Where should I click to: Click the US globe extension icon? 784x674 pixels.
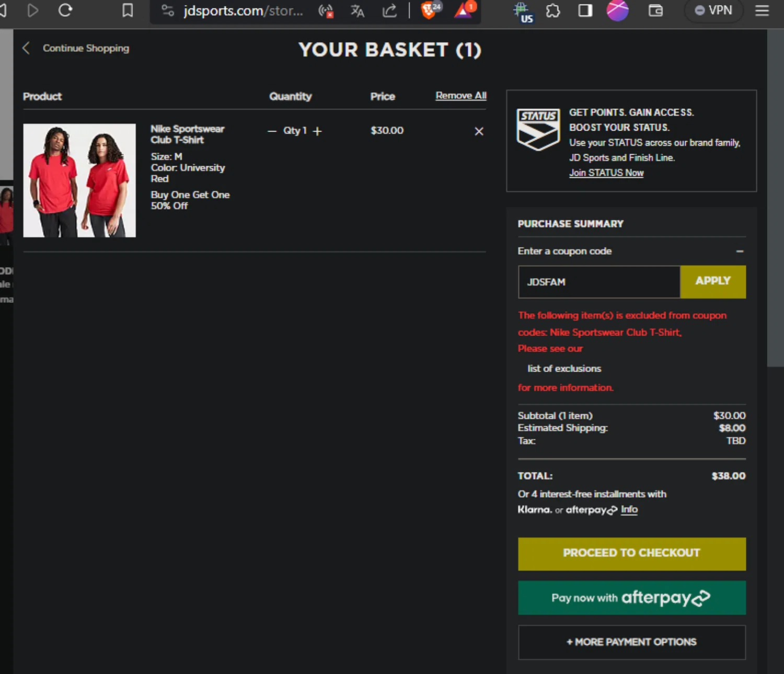coord(523,12)
